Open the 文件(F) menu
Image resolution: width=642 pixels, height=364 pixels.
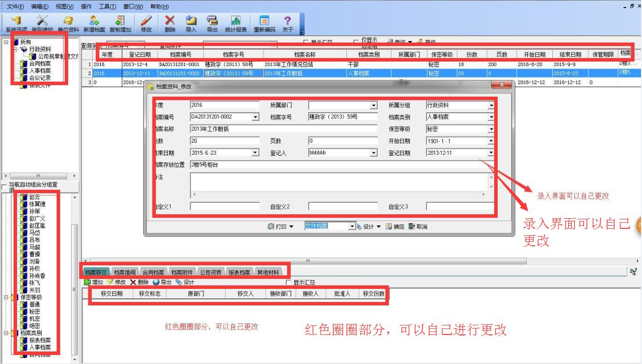pyautogui.click(x=15, y=7)
